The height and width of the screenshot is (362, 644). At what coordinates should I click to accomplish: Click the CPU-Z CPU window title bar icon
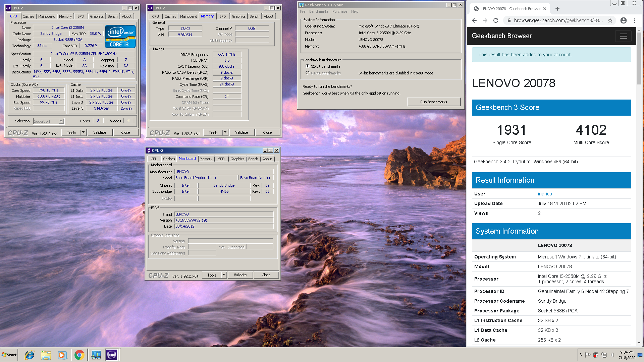(8, 8)
